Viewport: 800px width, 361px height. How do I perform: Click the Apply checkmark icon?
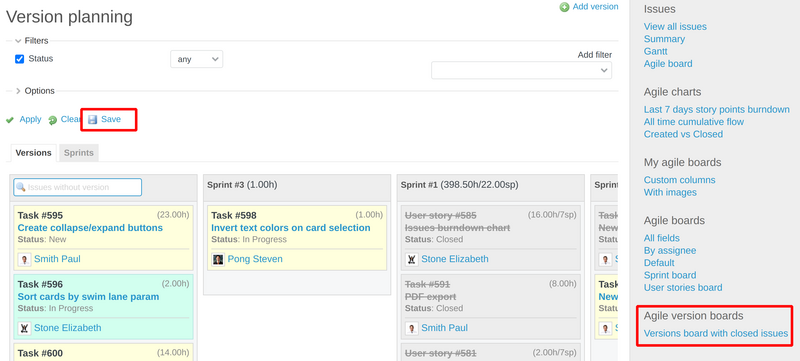point(10,120)
